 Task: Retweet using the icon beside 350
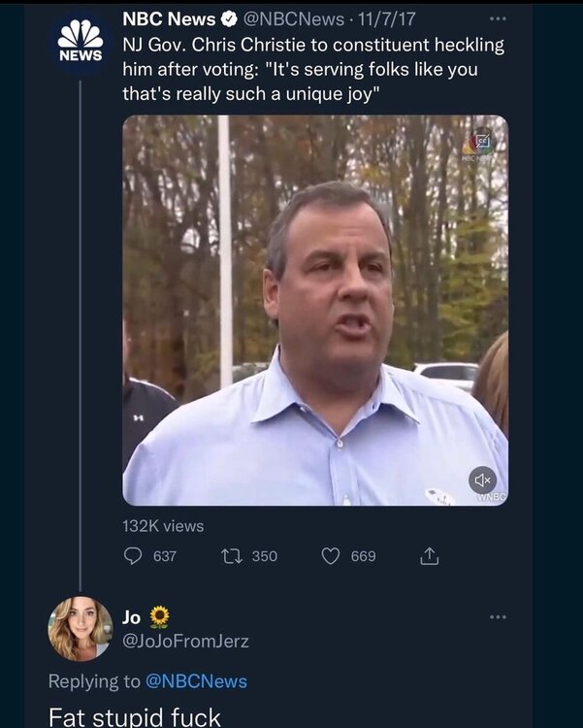232,556
